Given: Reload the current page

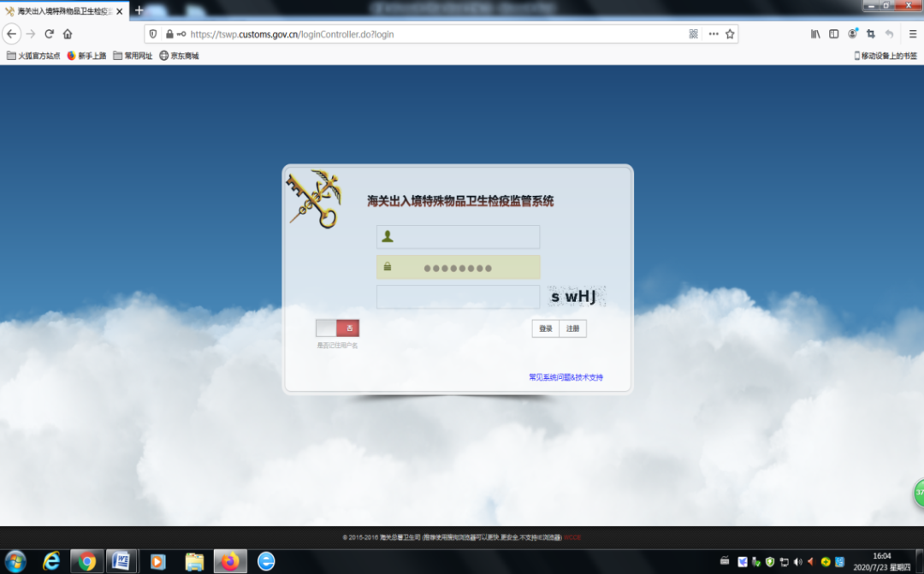Looking at the screenshot, I should 50,34.
